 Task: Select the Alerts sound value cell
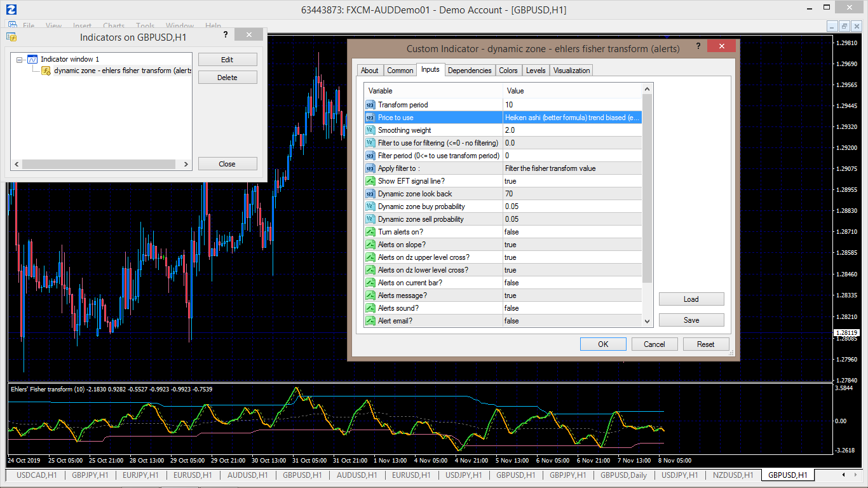(x=572, y=308)
